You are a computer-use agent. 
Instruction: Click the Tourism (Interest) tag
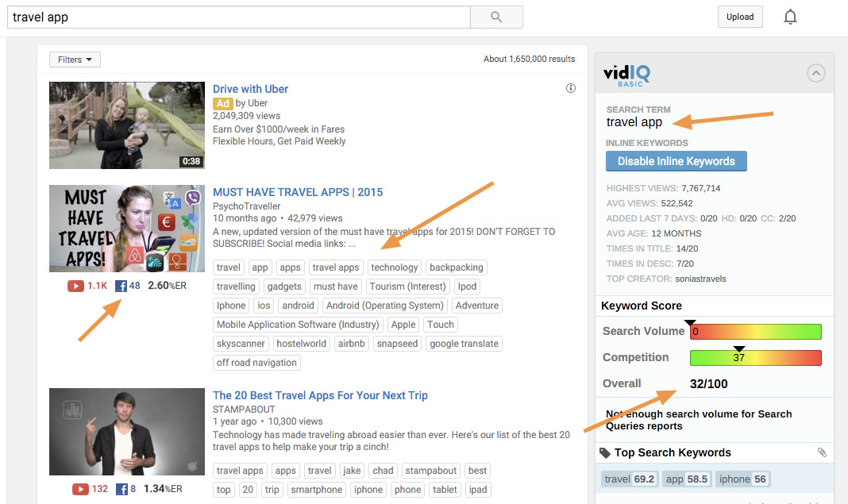pyautogui.click(x=408, y=286)
